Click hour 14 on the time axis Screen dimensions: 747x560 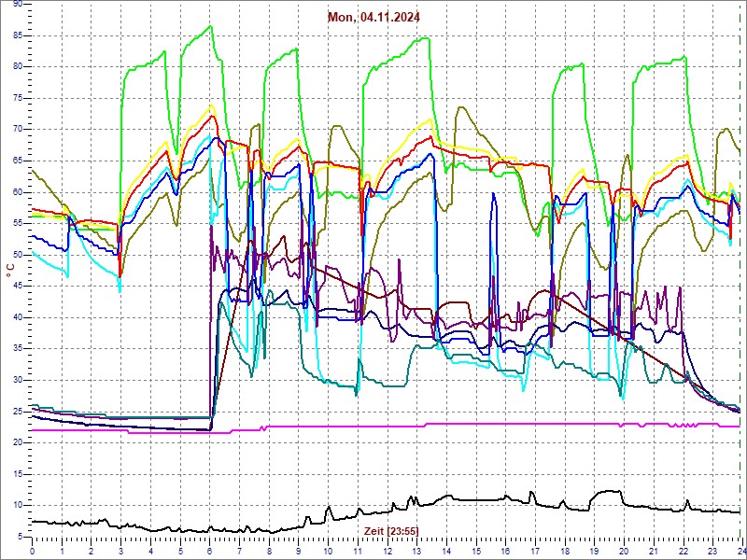446,551
